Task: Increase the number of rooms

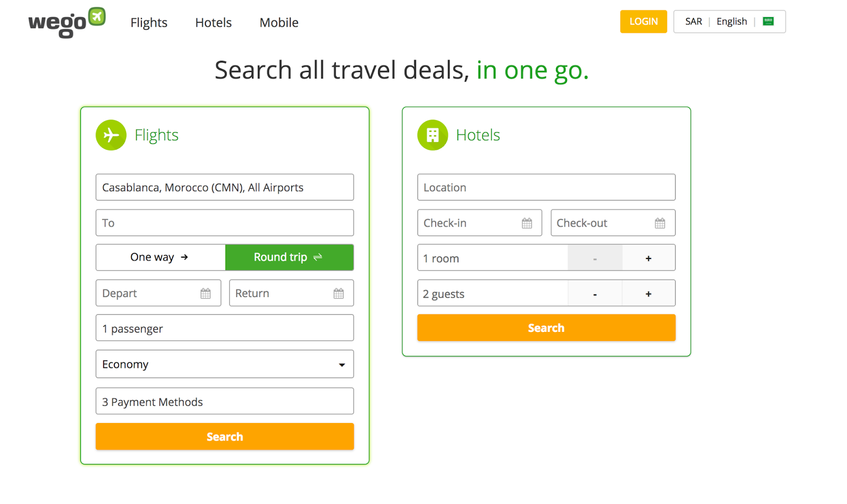Action: 648,258
